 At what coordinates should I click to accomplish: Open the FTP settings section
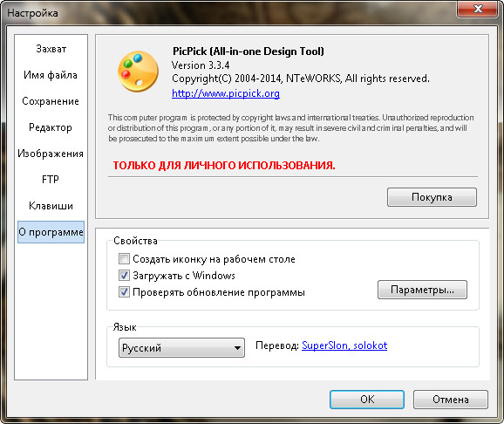[x=51, y=180]
